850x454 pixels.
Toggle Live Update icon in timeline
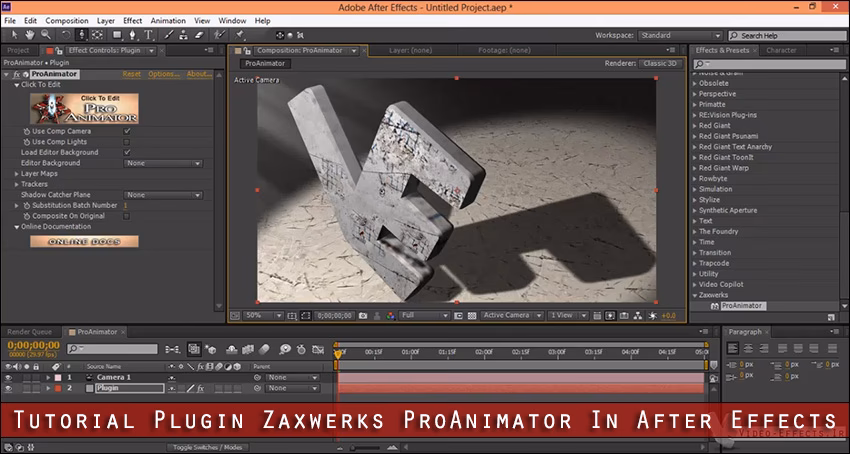point(194,349)
